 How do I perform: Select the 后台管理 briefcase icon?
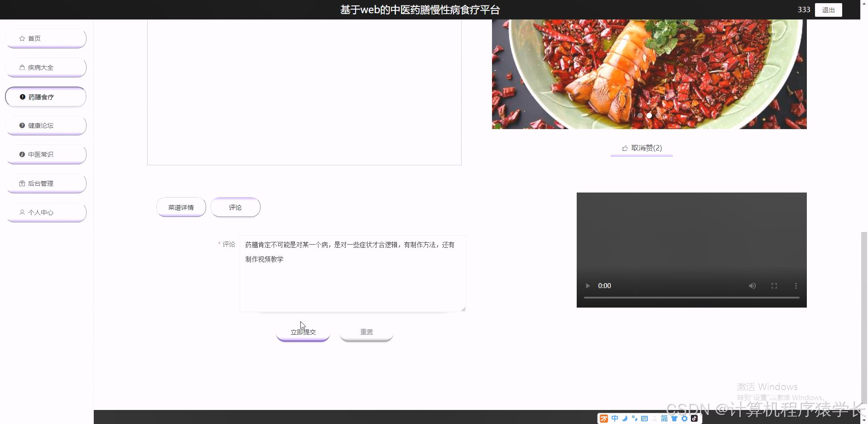22,183
